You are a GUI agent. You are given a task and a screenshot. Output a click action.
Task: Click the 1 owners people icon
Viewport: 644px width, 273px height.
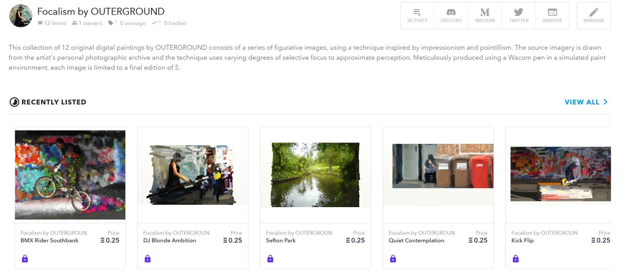point(75,23)
